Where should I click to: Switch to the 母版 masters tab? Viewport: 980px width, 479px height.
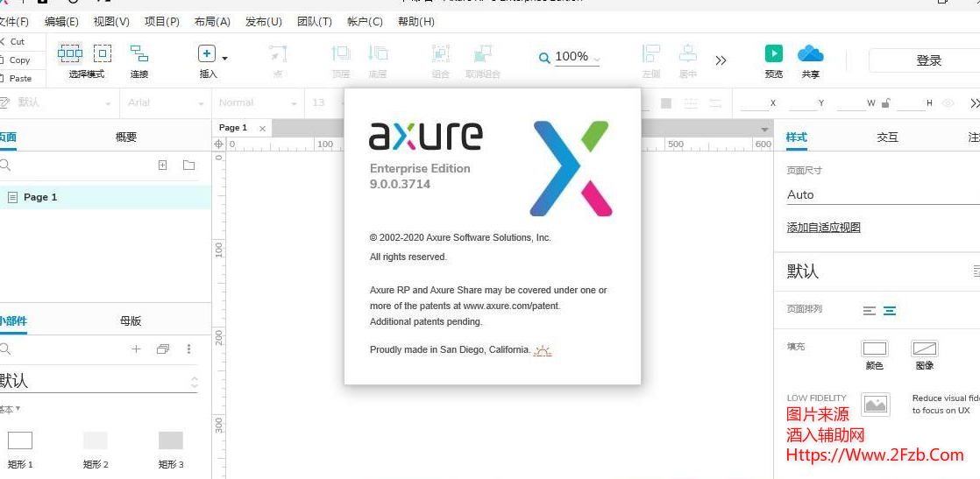[131, 321]
